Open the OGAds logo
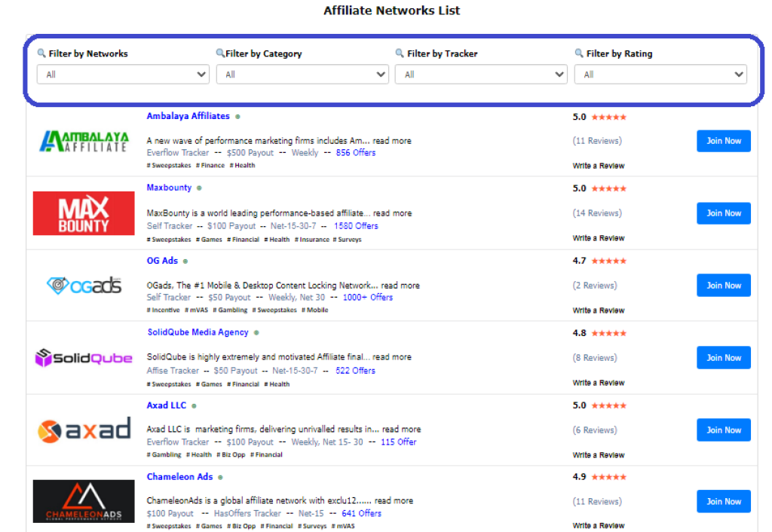772x532 pixels. (x=84, y=286)
